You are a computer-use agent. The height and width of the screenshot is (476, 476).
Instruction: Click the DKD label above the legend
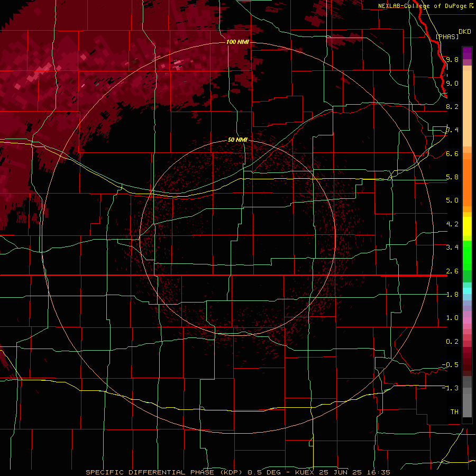464,32
